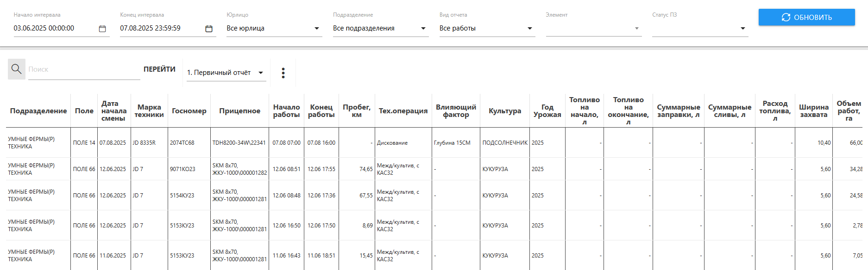Open the three-dot more options menu
868x270 pixels.
(283, 73)
